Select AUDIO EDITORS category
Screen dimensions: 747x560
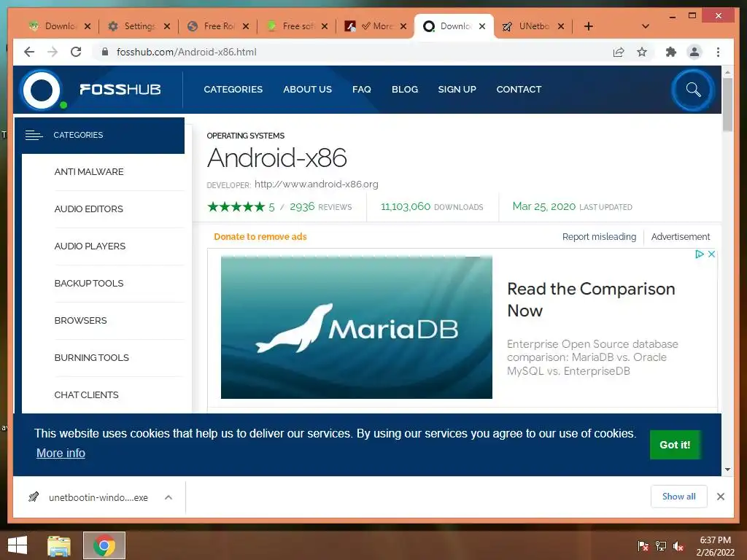coord(88,209)
